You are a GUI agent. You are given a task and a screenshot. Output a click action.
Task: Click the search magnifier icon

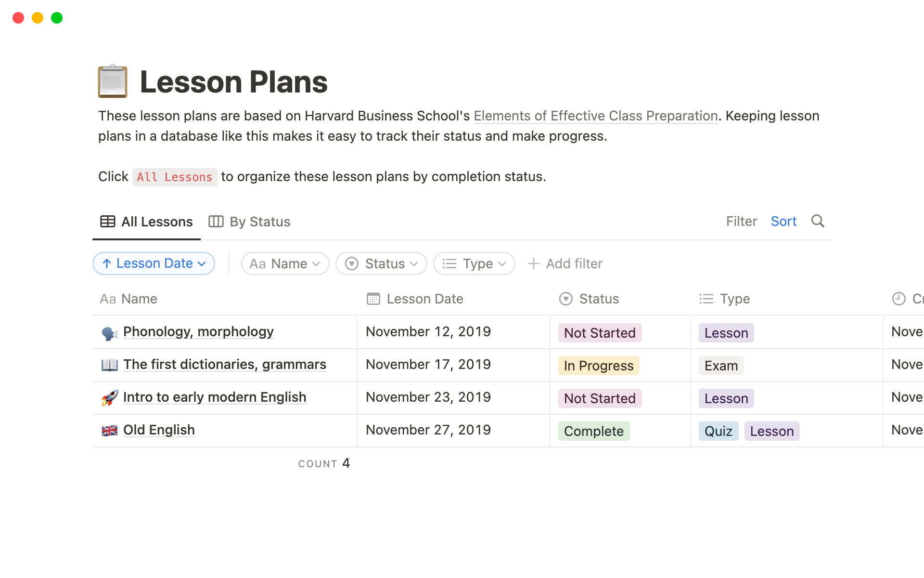coord(818,221)
